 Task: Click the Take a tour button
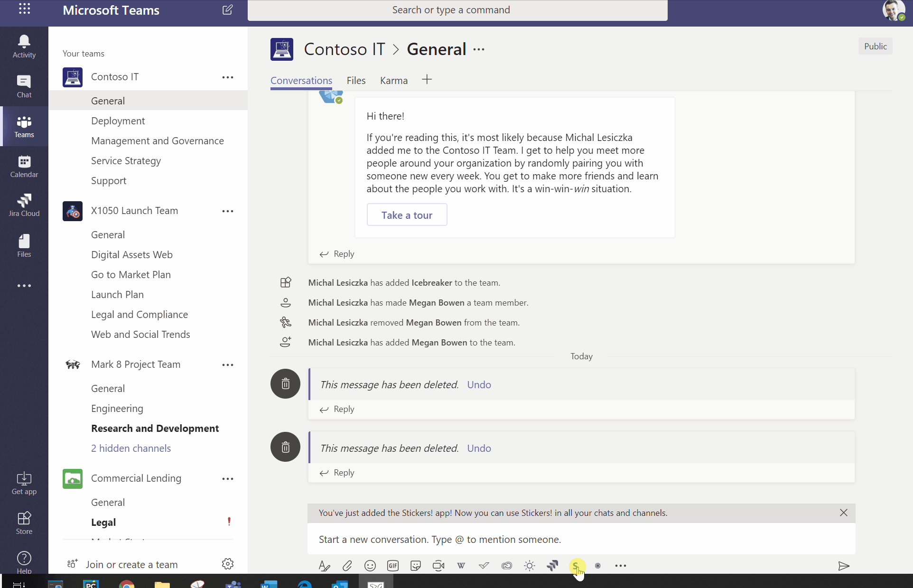click(407, 214)
